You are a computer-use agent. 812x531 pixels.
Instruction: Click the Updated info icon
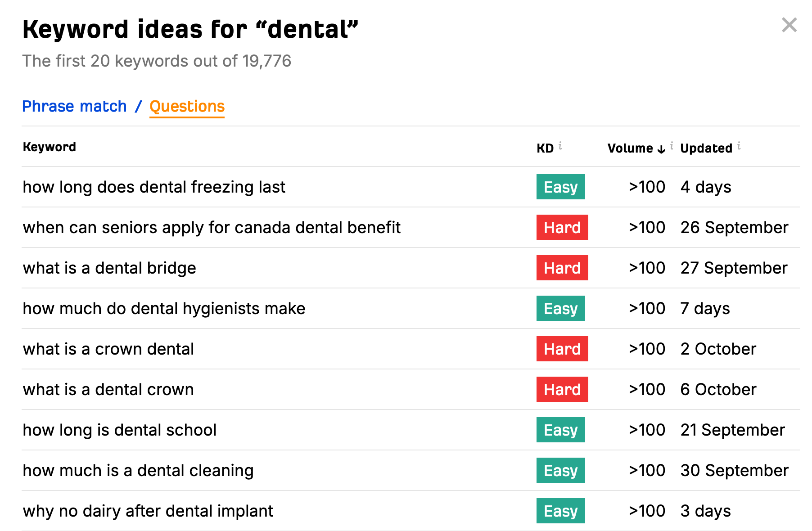[739, 146]
